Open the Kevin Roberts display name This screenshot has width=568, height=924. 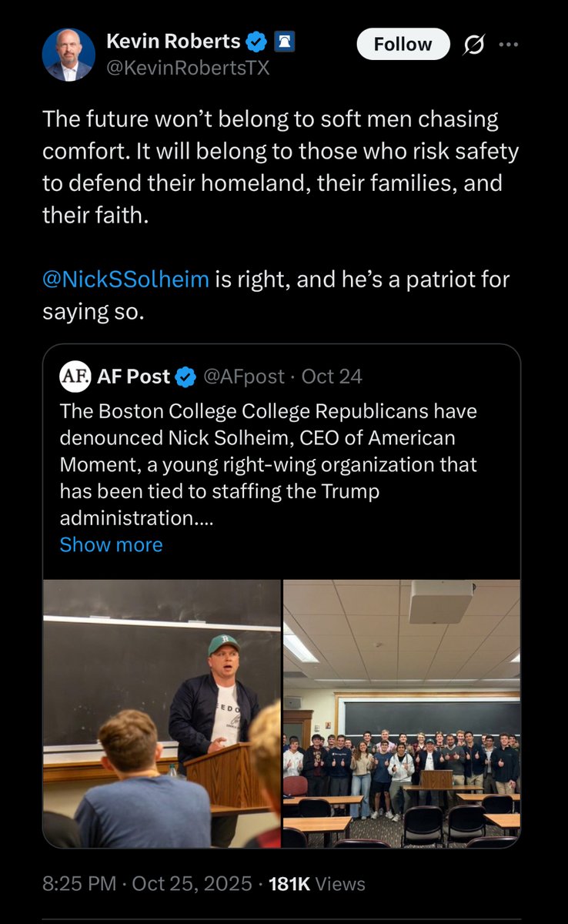coord(172,42)
